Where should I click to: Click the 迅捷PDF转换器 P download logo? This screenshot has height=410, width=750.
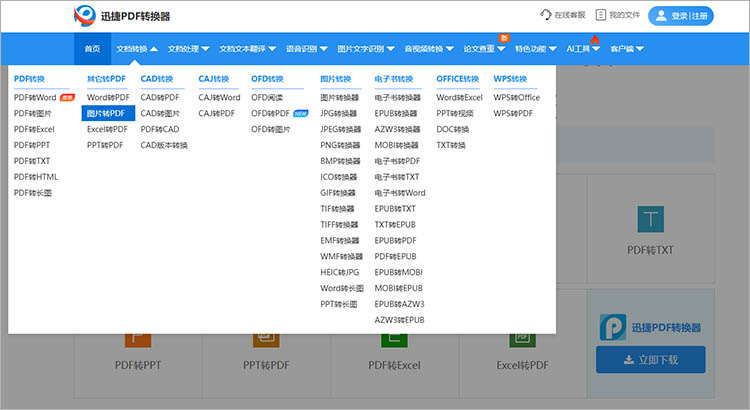[613, 327]
